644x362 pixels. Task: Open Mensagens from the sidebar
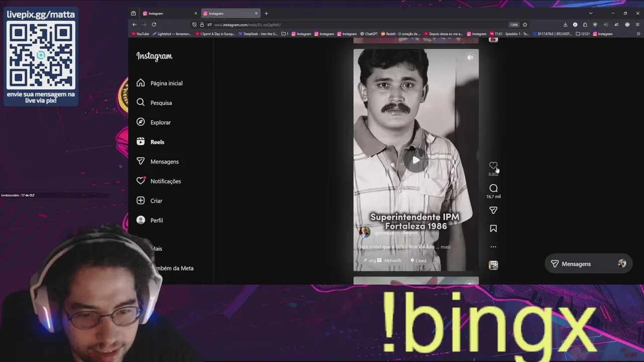[157, 161]
